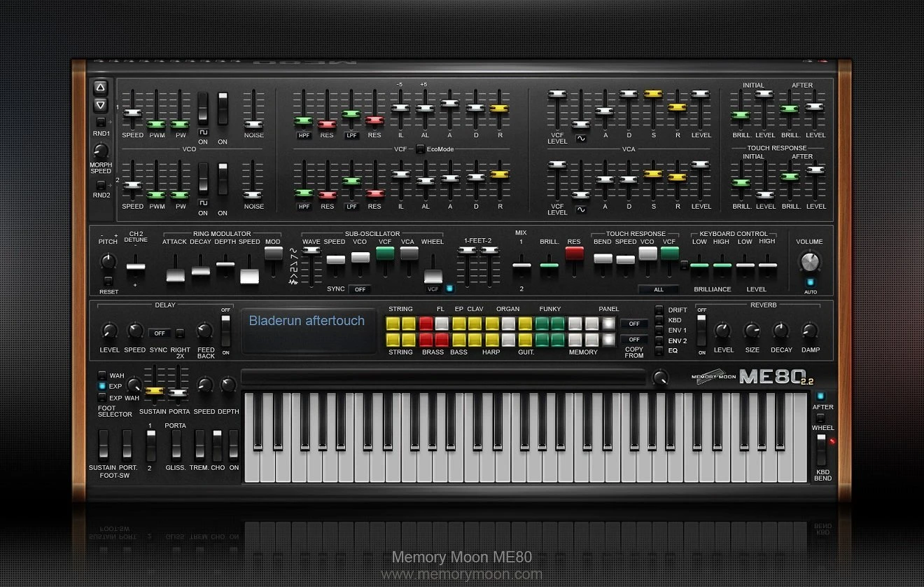
Task: Click the VOLUME knob
Action: 809,263
